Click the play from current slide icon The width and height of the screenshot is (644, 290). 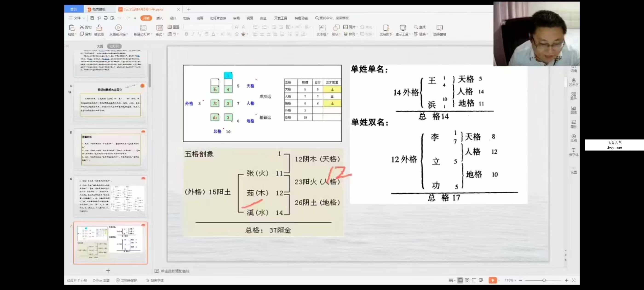point(118,28)
